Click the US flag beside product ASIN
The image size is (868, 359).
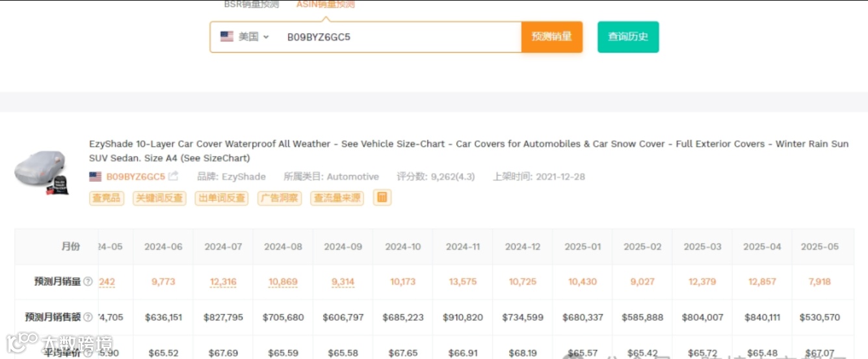96,176
